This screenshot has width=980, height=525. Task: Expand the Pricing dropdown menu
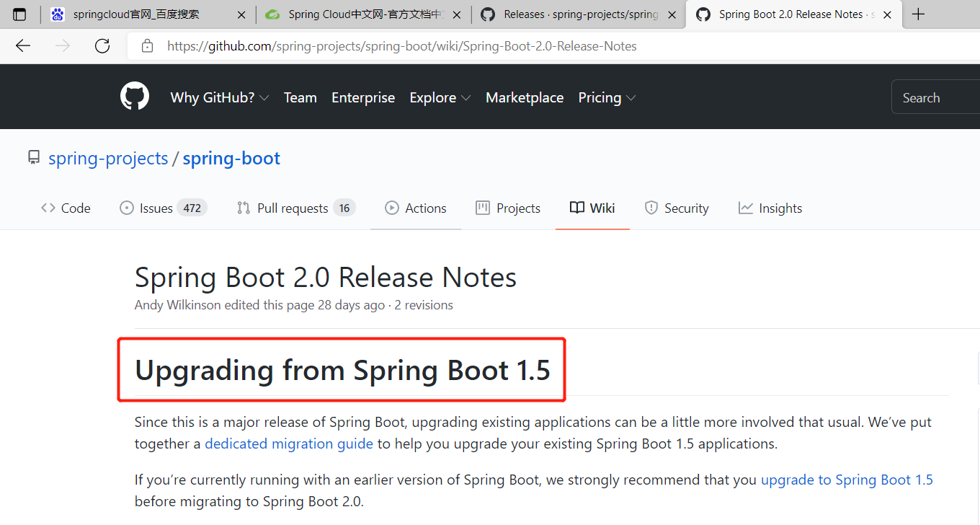[x=607, y=97]
